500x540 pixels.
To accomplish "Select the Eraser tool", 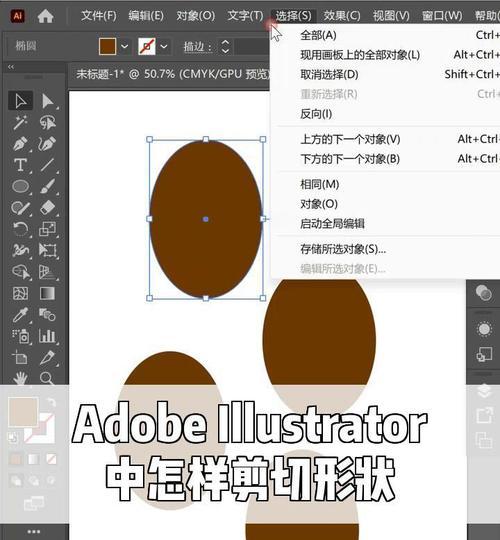I will [x=47, y=208].
